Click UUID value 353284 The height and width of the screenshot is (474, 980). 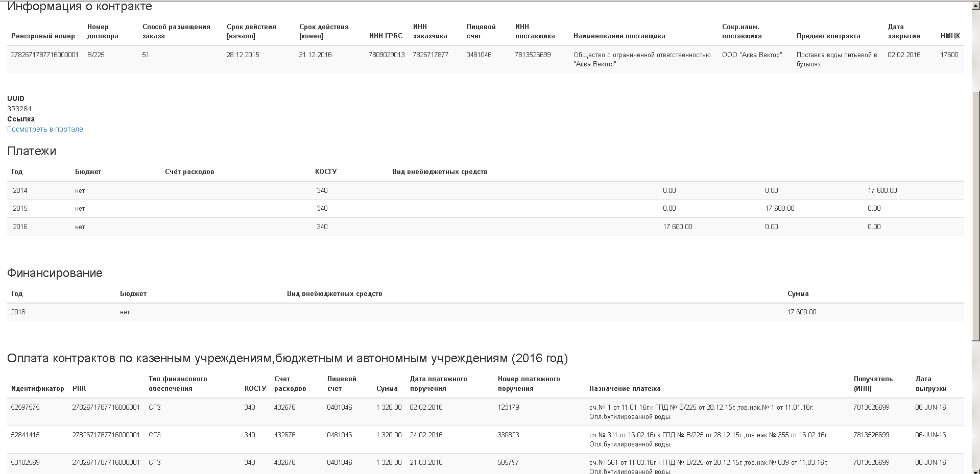coord(19,109)
